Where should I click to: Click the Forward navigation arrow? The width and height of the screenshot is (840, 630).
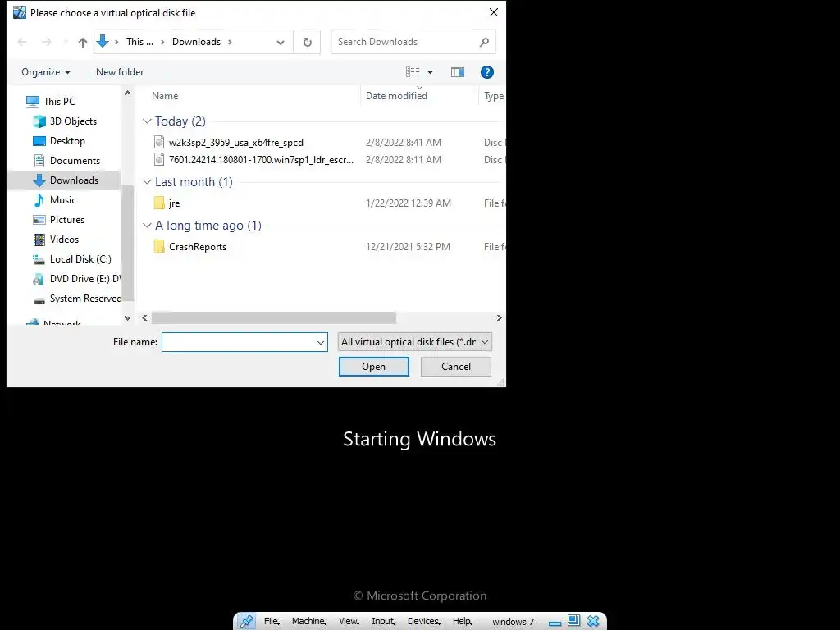47,42
